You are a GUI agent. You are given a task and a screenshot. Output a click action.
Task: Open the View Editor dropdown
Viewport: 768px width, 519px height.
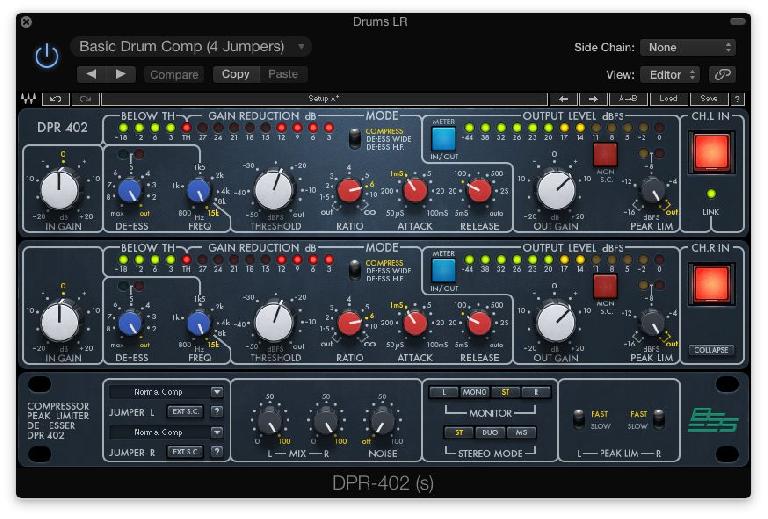click(670, 75)
